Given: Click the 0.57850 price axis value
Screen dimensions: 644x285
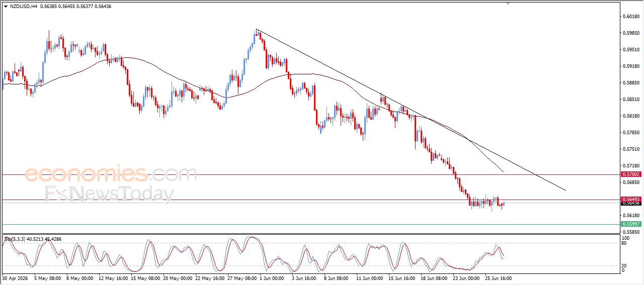Looking at the screenshot, I should [x=631, y=133].
